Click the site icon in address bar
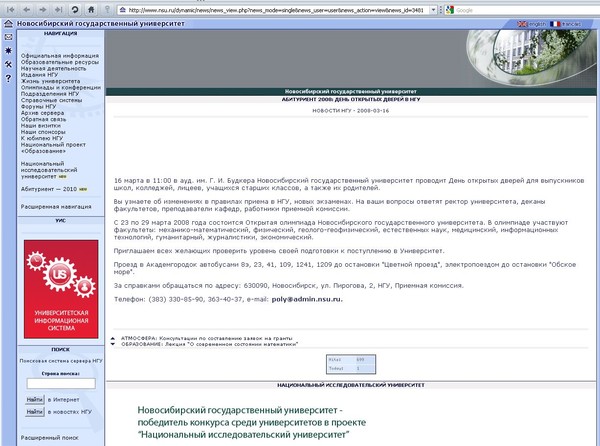The height and width of the screenshot is (446, 600). click(x=122, y=10)
